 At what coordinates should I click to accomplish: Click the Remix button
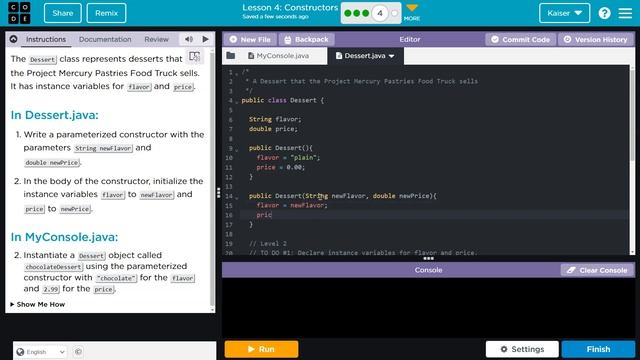click(106, 13)
